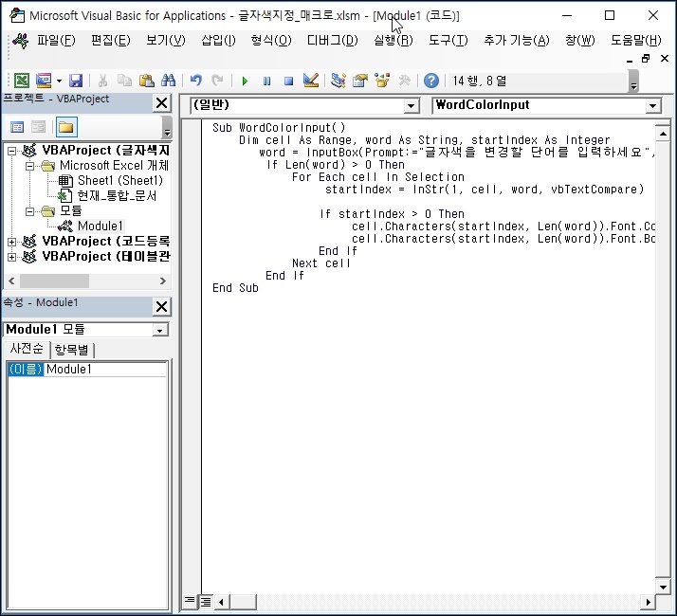
Task: Open the WordColorInput procedure dropdown
Action: click(652, 105)
